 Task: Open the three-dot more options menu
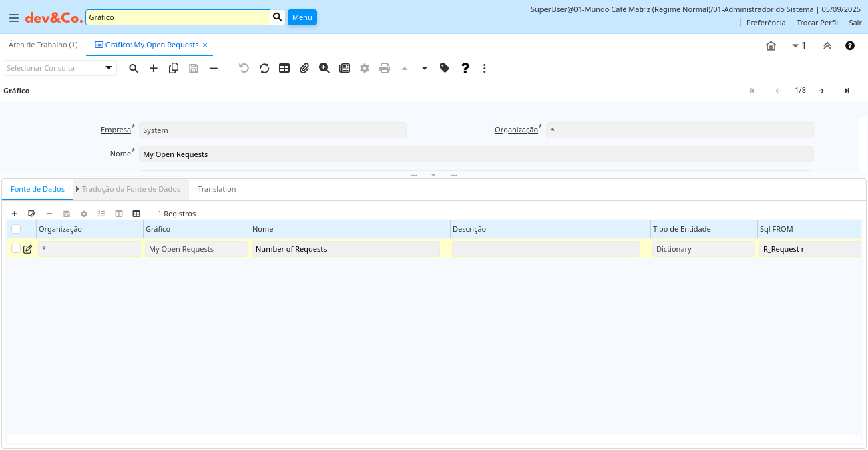(485, 68)
